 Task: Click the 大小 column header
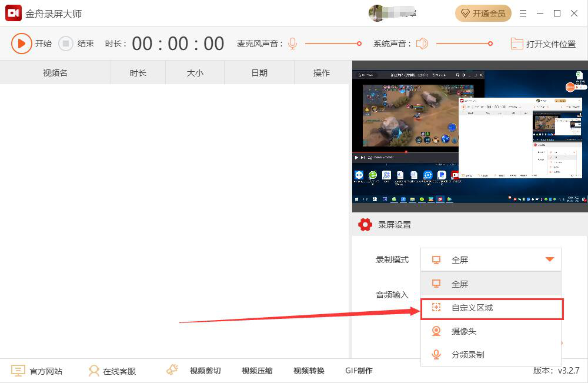(x=195, y=73)
